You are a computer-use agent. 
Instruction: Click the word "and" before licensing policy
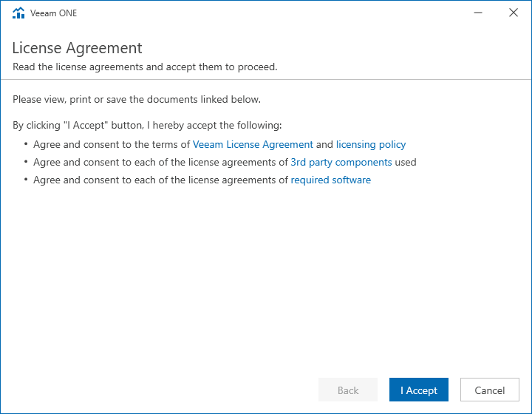324,145
